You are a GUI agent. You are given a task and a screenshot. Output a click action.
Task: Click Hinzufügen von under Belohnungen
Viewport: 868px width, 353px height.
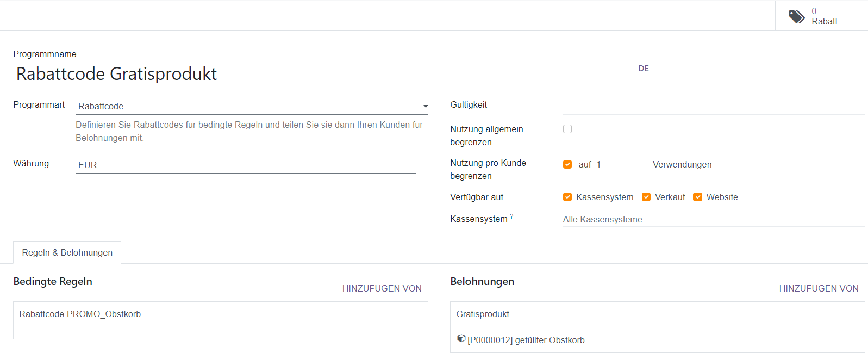[x=819, y=289]
